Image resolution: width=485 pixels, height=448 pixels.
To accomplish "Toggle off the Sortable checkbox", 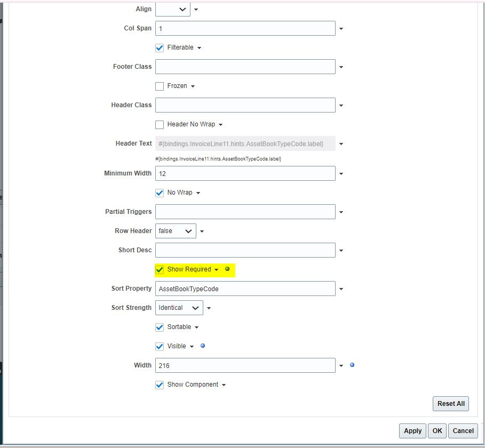I will click(x=159, y=327).
